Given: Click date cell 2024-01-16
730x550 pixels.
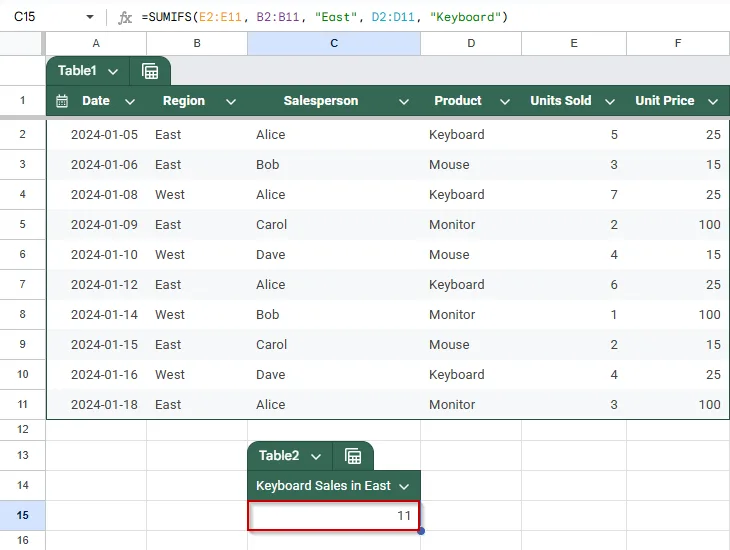Looking at the screenshot, I should point(96,375).
